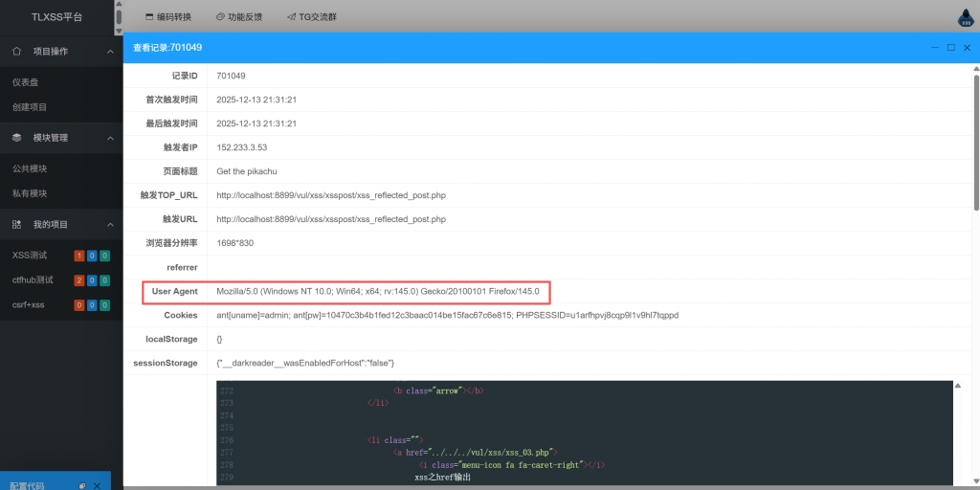Click the page title Get the pikachu
The width and height of the screenshot is (980, 490).
pos(247,171)
